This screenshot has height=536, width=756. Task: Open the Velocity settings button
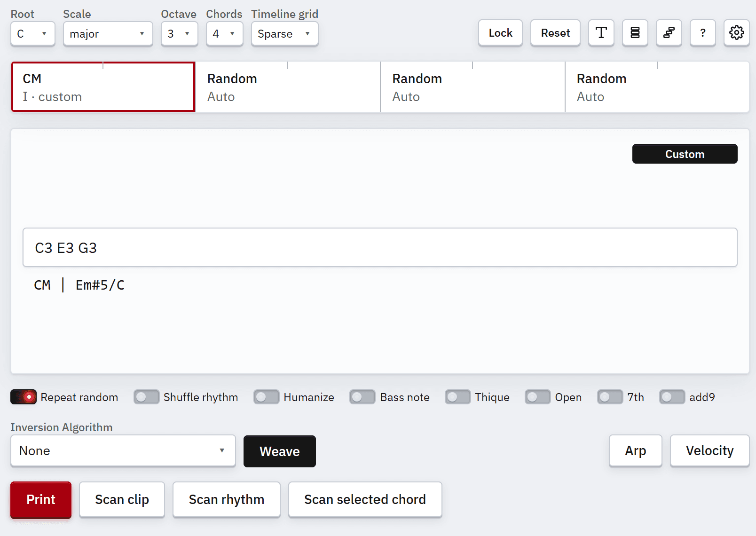tap(710, 451)
